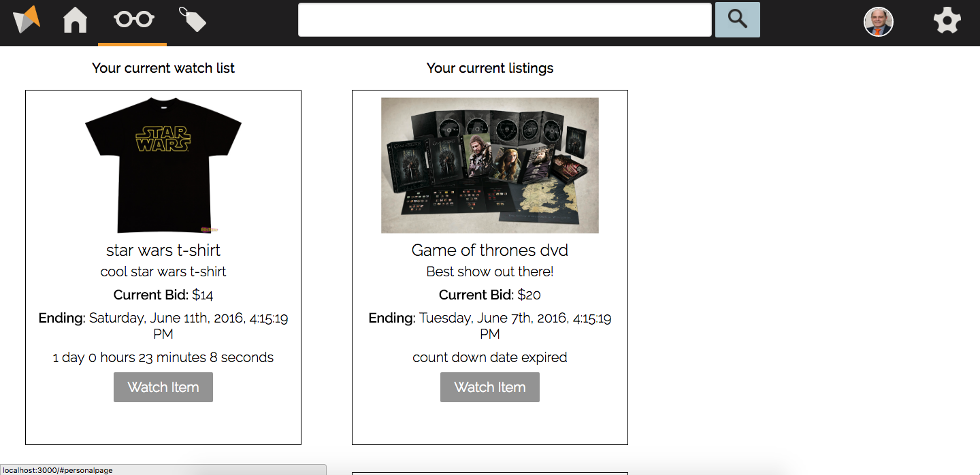Click the '1 day 0 hours' countdown
This screenshot has height=475, width=980.
point(163,358)
